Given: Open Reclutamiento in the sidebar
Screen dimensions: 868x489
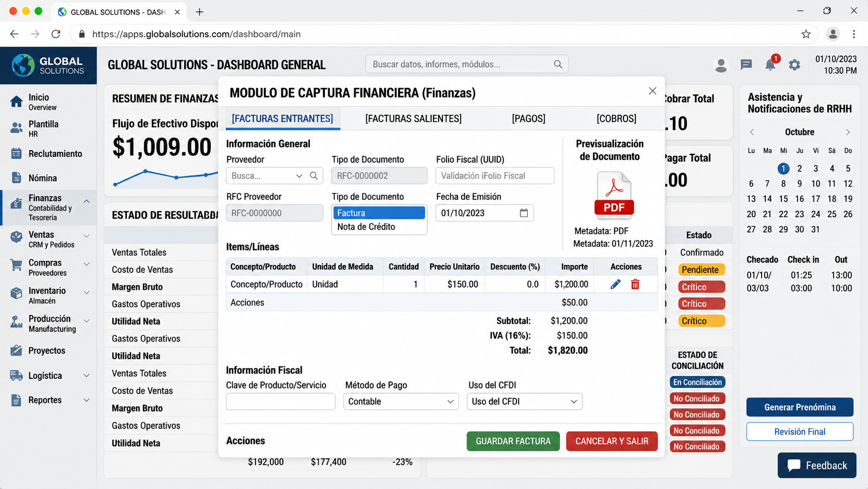Looking at the screenshot, I should point(48,154).
